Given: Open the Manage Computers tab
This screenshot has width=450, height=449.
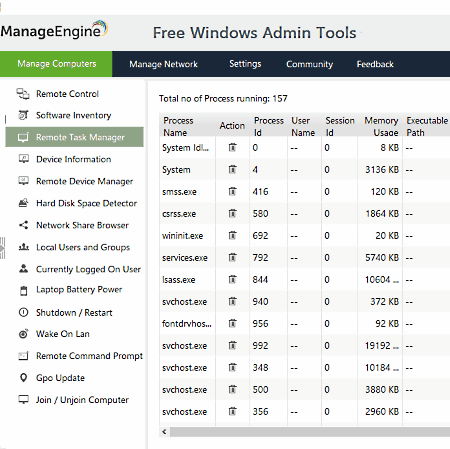Looking at the screenshot, I should tap(56, 64).
